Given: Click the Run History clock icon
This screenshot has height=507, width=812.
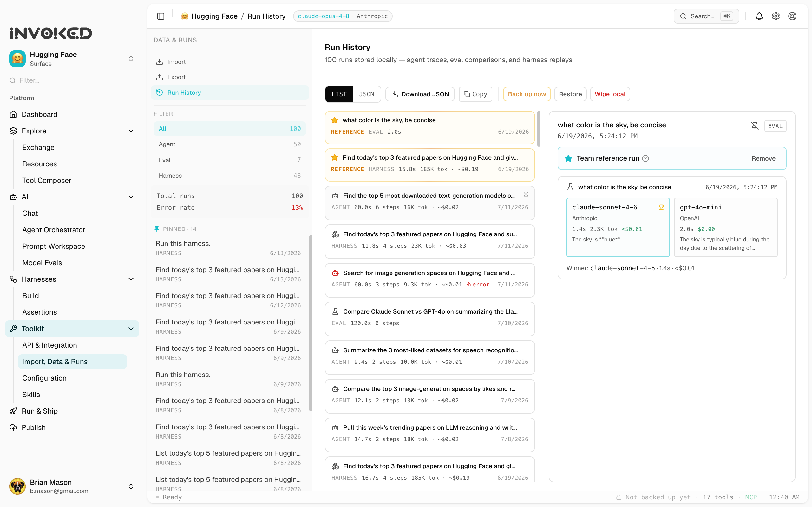Looking at the screenshot, I should [x=159, y=93].
